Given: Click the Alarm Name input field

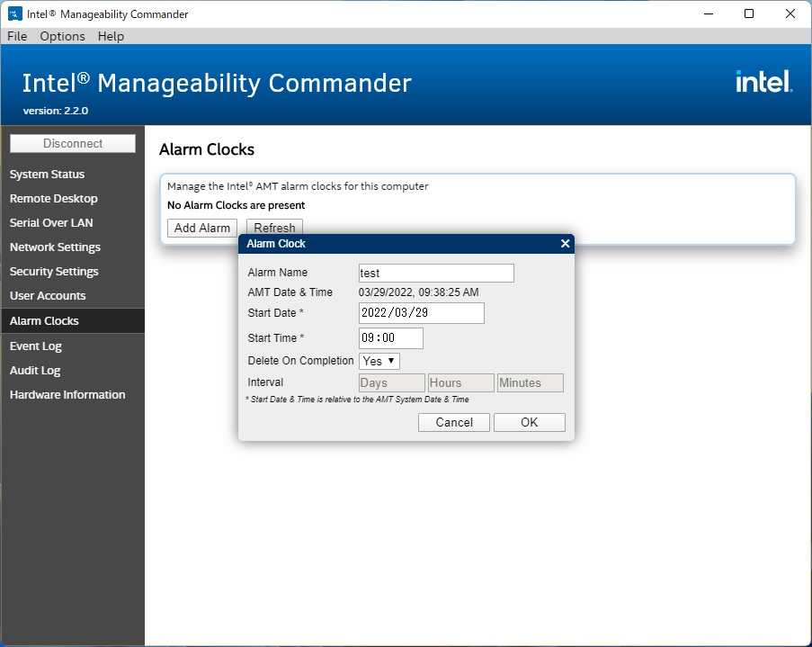Looking at the screenshot, I should click(436, 274).
